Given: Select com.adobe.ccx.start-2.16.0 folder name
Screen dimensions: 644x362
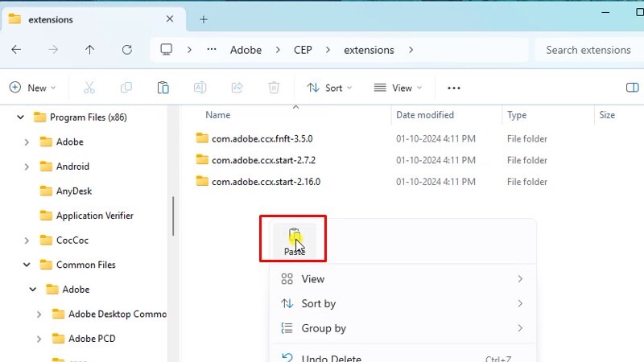Looking at the screenshot, I should (266, 182).
